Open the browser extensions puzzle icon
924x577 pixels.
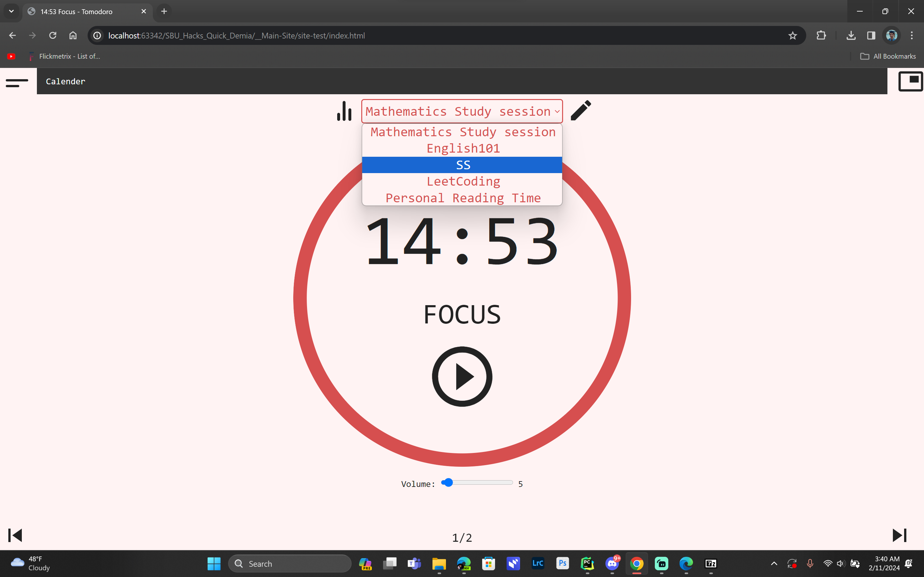pyautogui.click(x=821, y=36)
